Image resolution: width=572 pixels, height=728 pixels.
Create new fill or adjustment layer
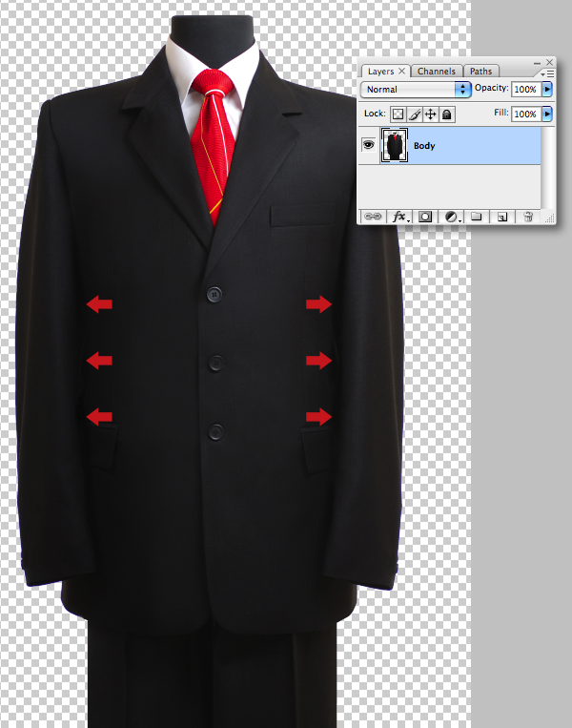(x=451, y=217)
